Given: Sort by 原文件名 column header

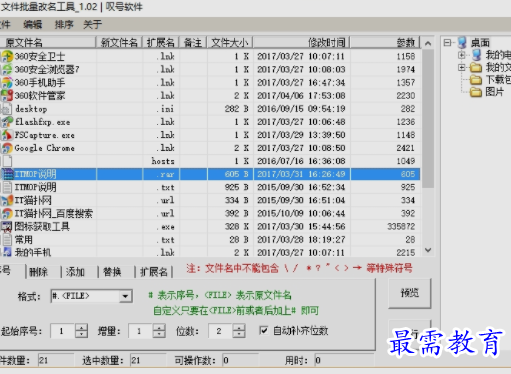Looking at the screenshot, I should click(48, 43).
